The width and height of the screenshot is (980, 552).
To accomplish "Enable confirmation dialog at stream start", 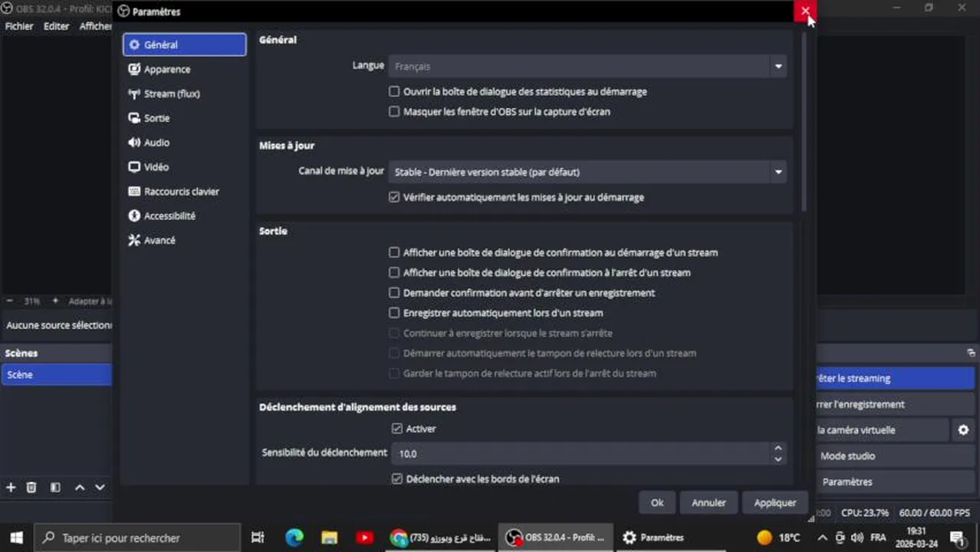I will [394, 252].
